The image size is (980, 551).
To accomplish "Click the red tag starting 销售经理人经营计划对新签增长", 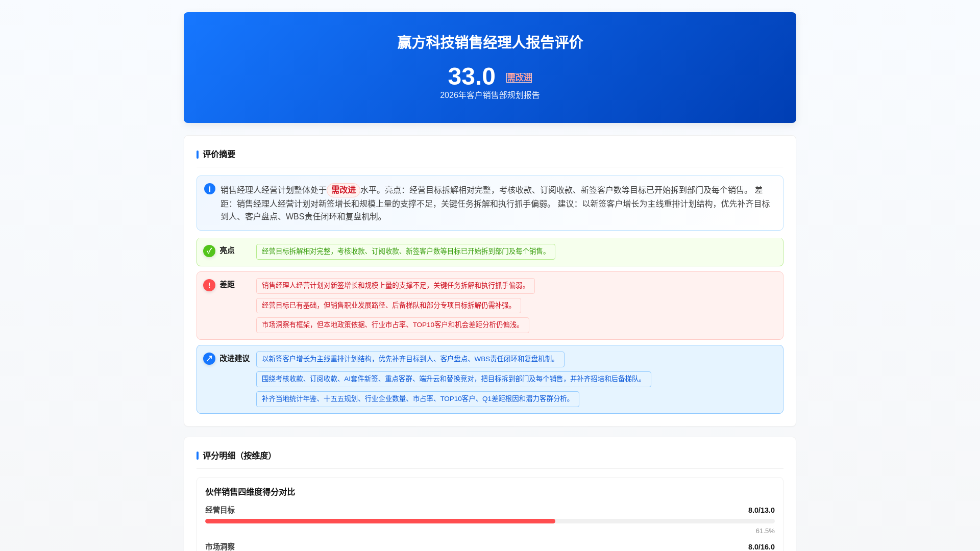I will pyautogui.click(x=396, y=286).
